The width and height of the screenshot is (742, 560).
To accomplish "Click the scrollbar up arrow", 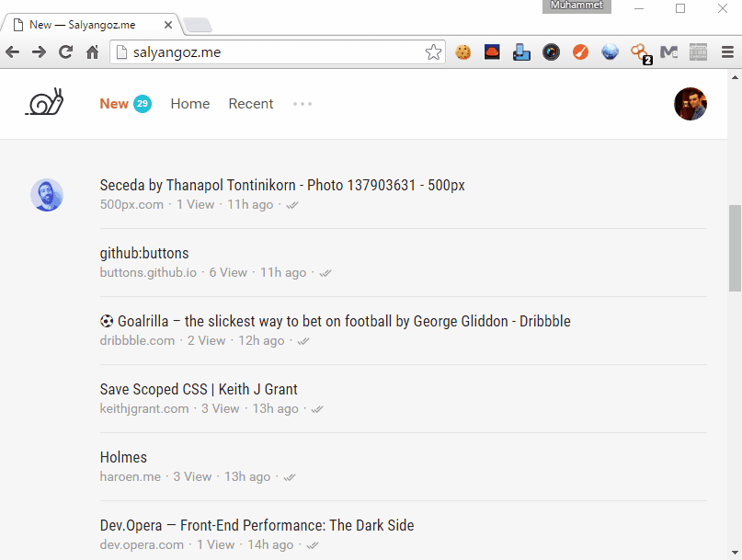I will 735,77.
